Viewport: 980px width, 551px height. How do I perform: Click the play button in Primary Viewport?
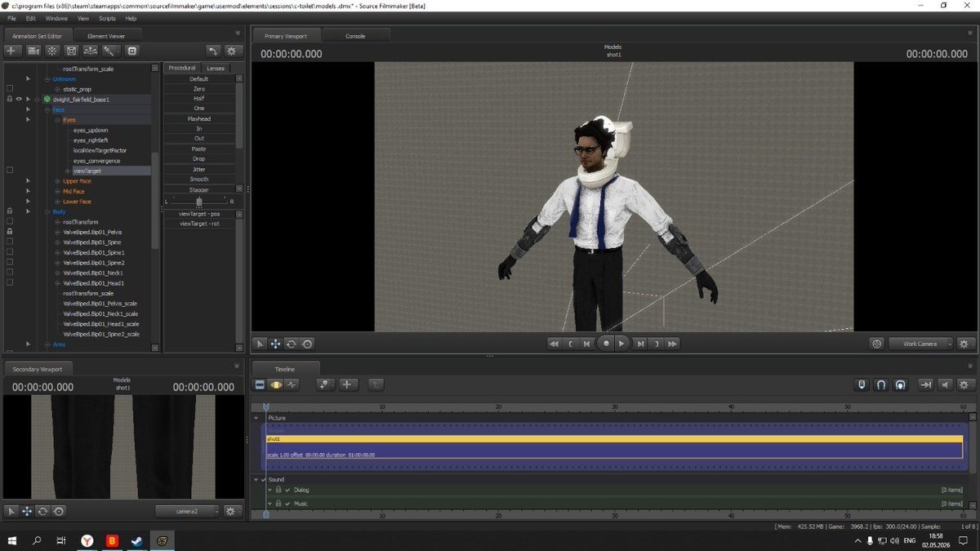pyautogui.click(x=621, y=344)
